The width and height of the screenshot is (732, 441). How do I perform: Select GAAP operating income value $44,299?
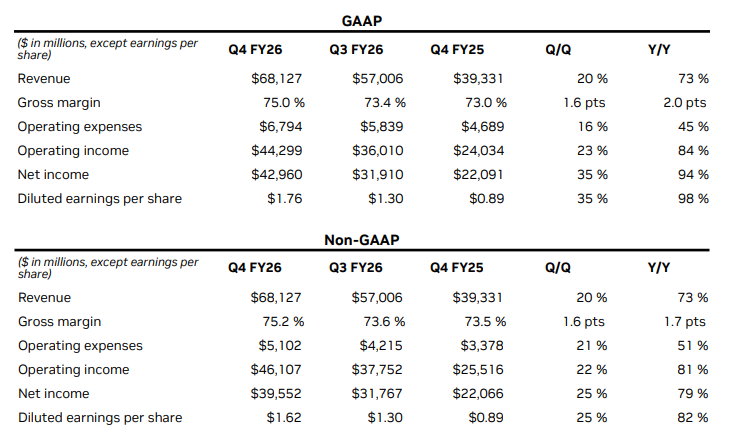click(276, 150)
